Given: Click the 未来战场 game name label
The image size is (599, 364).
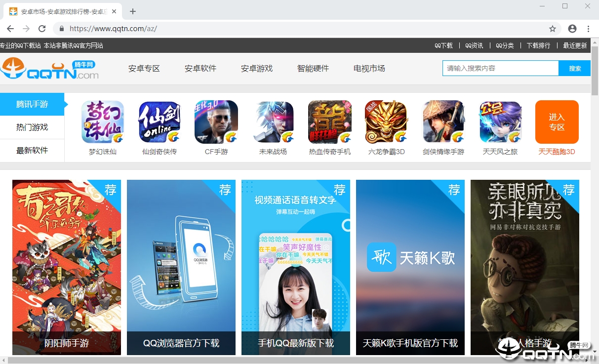Looking at the screenshot, I should [x=273, y=152].
